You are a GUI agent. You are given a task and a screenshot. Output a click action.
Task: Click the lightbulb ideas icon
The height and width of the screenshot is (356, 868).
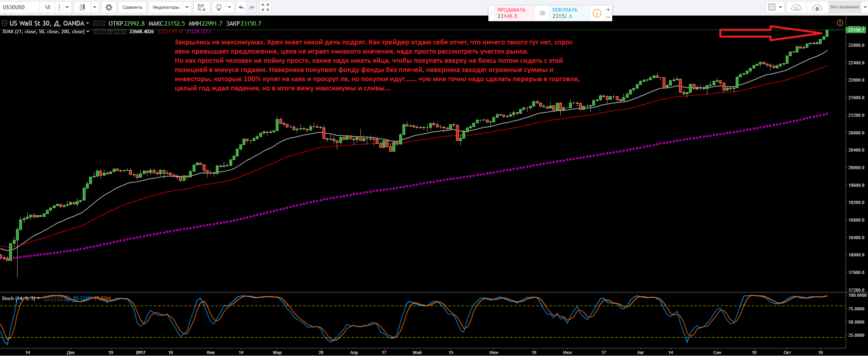[219, 7]
